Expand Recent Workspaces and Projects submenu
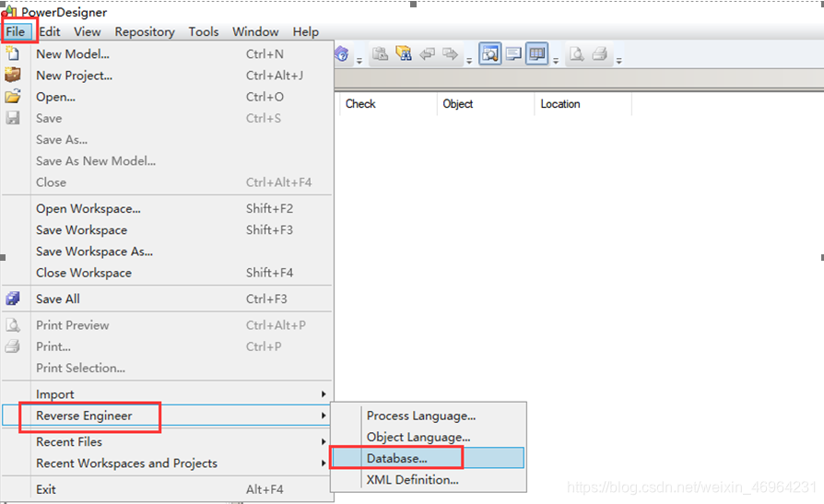This screenshot has height=504, width=824. point(167,463)
